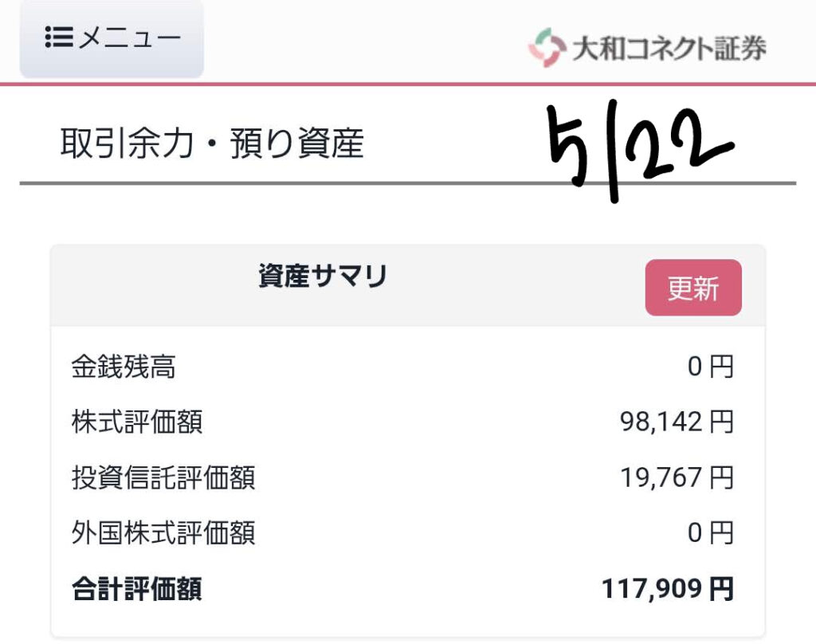The image size is (816, 644).
Task: Click the 117,909 円 total amount
Action: 668,589
